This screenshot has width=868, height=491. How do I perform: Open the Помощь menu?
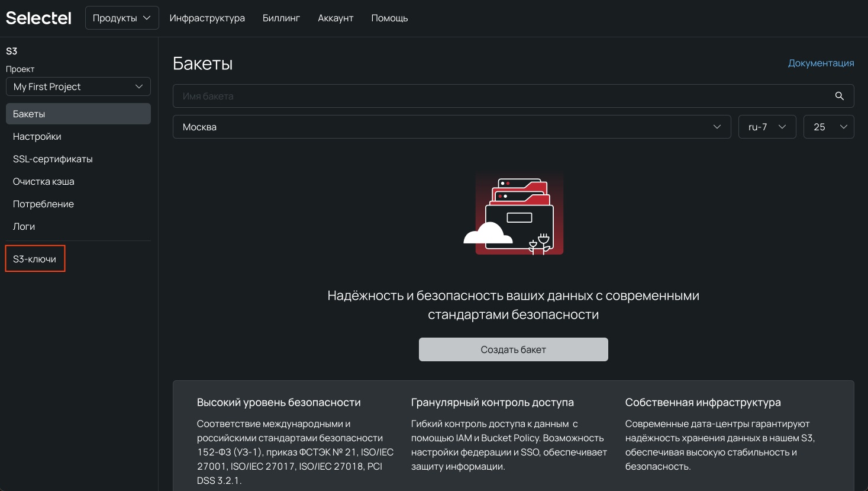[x=389, y=18]
